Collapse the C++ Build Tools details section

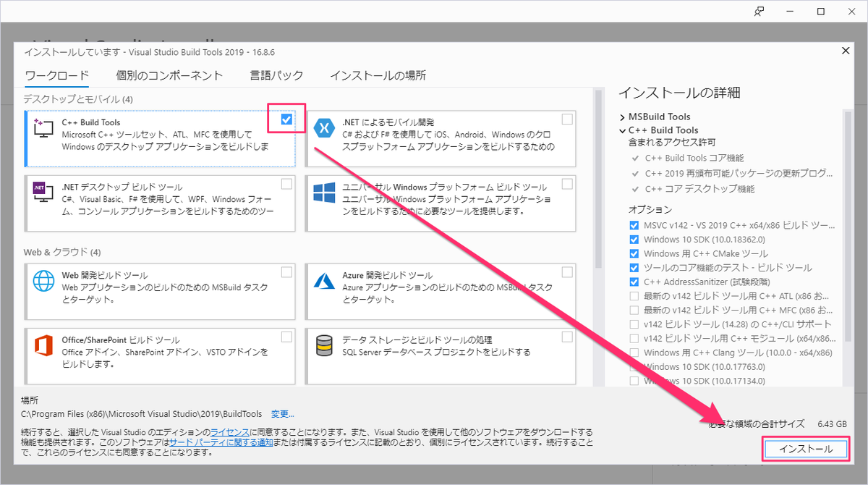point(623,130)
